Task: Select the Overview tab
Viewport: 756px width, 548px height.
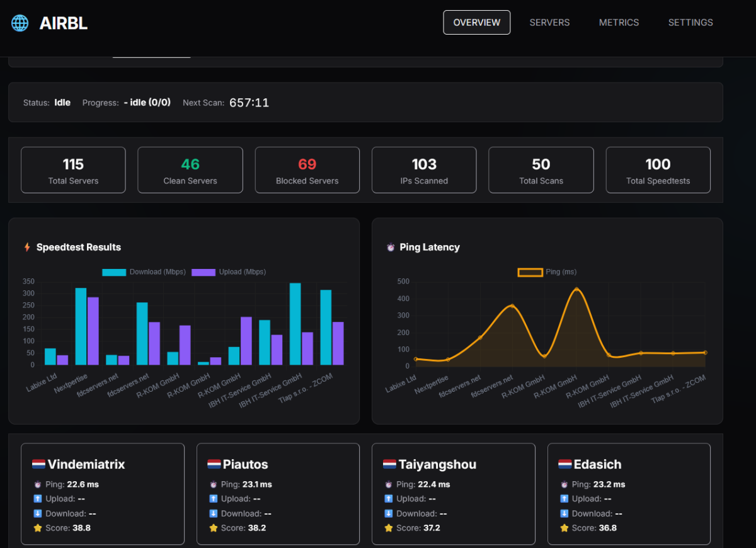Action: 476,23
